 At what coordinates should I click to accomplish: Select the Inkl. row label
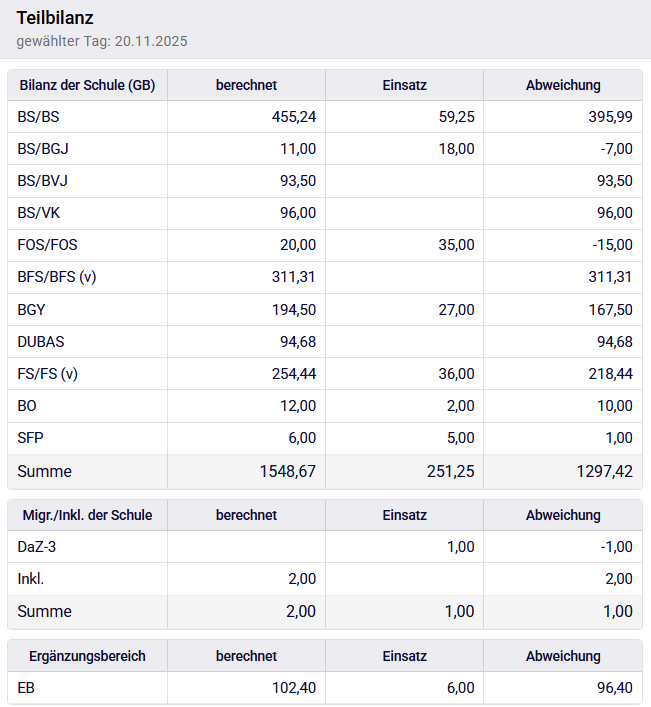(31, 579)
